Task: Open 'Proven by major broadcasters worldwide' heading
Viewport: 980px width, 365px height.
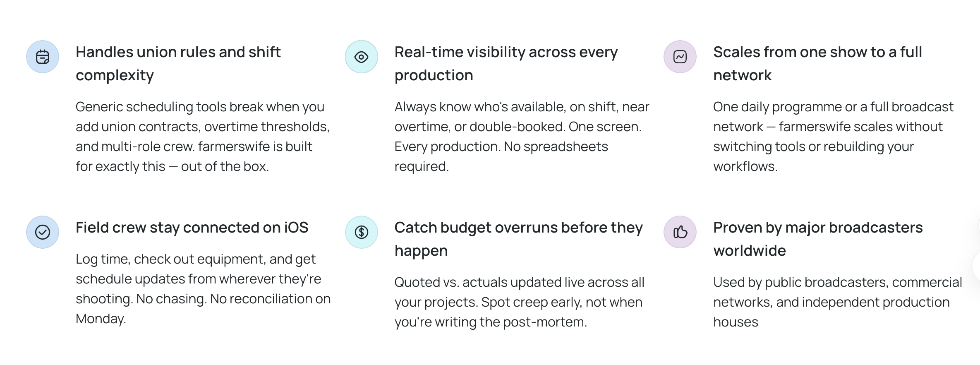Action: click(818, 239)
